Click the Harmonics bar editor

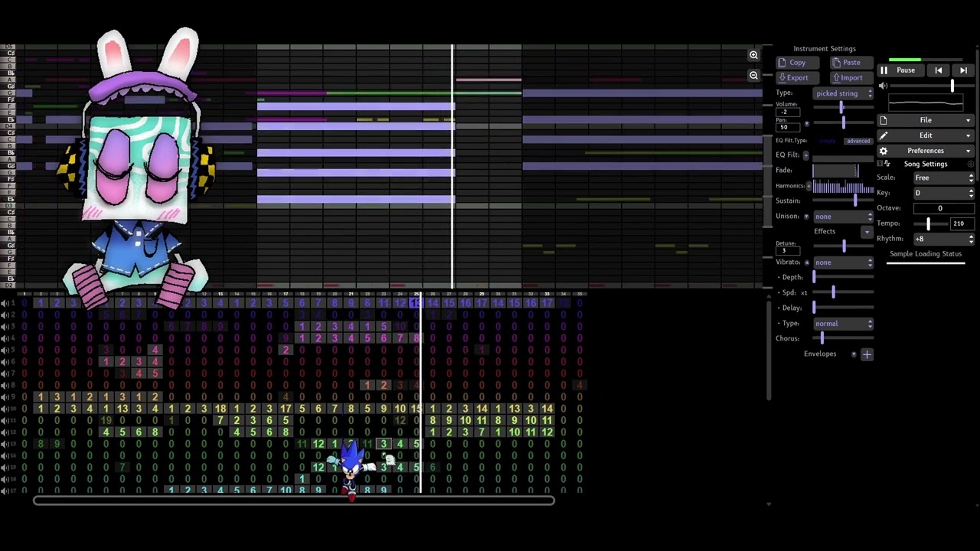[843, 186]
